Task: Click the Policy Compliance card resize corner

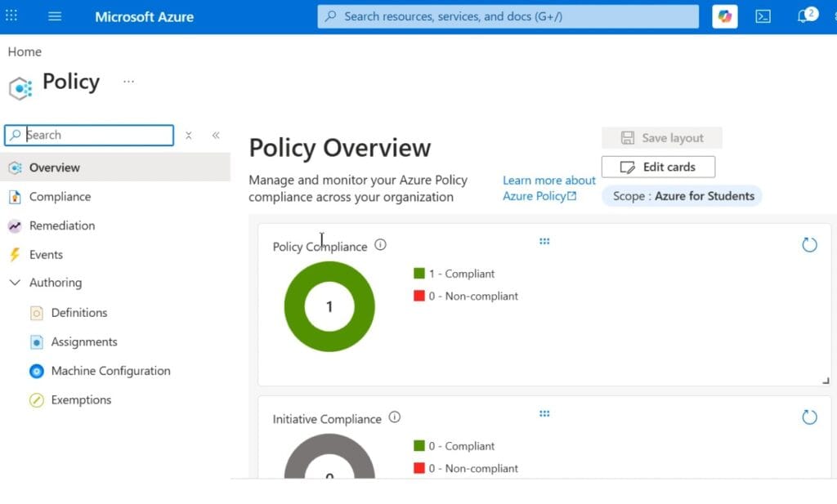Action: [x=826, y=381]
